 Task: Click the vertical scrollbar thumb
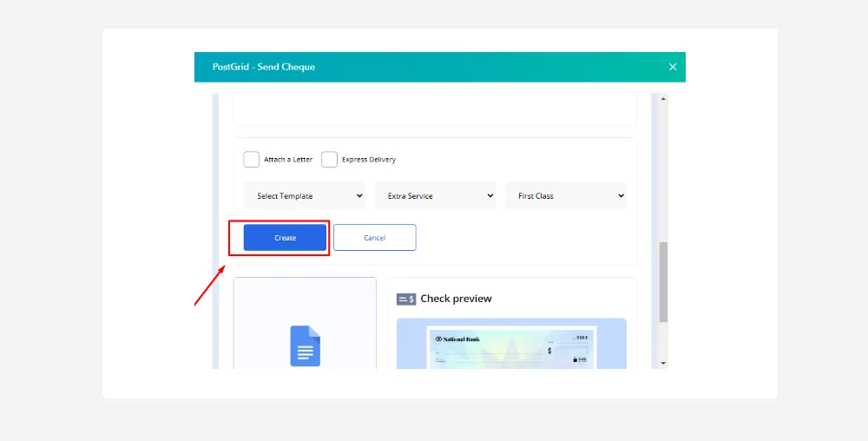point(663,282)
